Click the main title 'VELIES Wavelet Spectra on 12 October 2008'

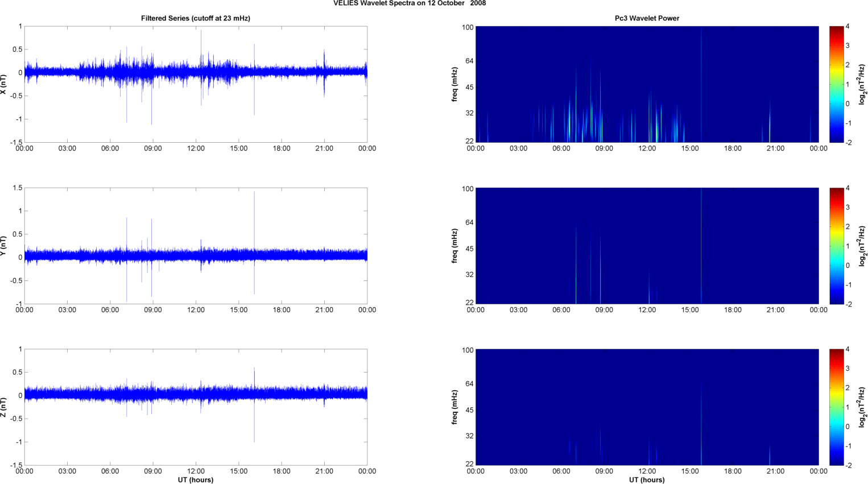[410, 3]
